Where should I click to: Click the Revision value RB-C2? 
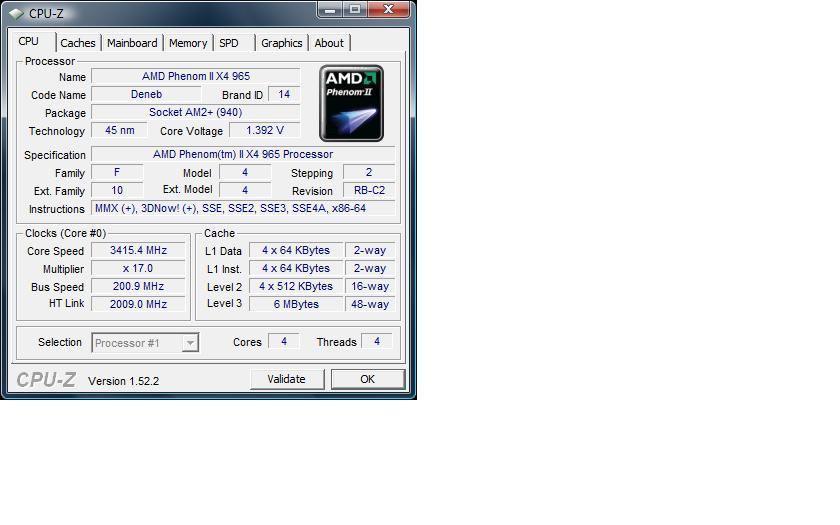click(x=369, y=190)
